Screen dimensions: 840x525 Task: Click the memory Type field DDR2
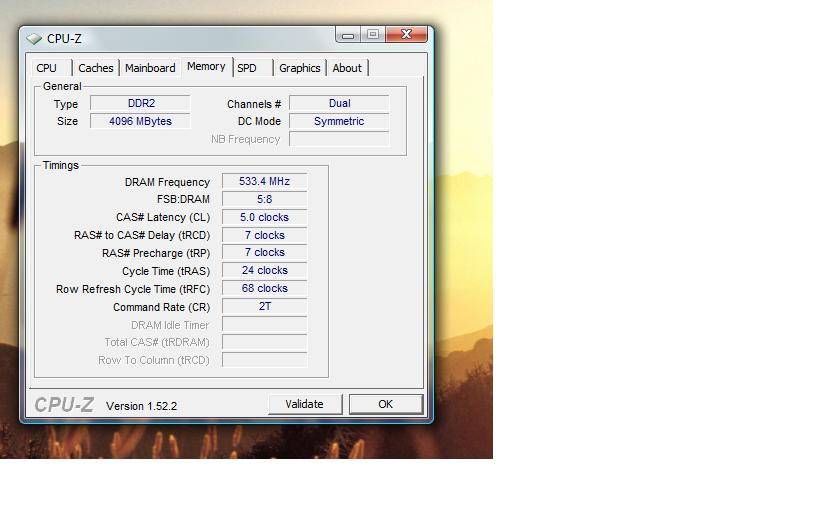click(x=140, y=103)
